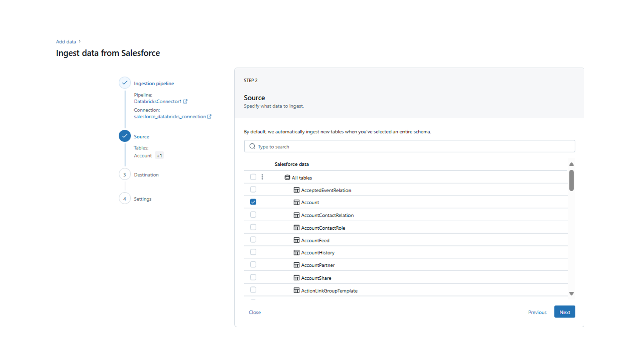644x362 pixels.
Task: Select the ActionLinkGroupTemplate row text
Action: point(329,291)
